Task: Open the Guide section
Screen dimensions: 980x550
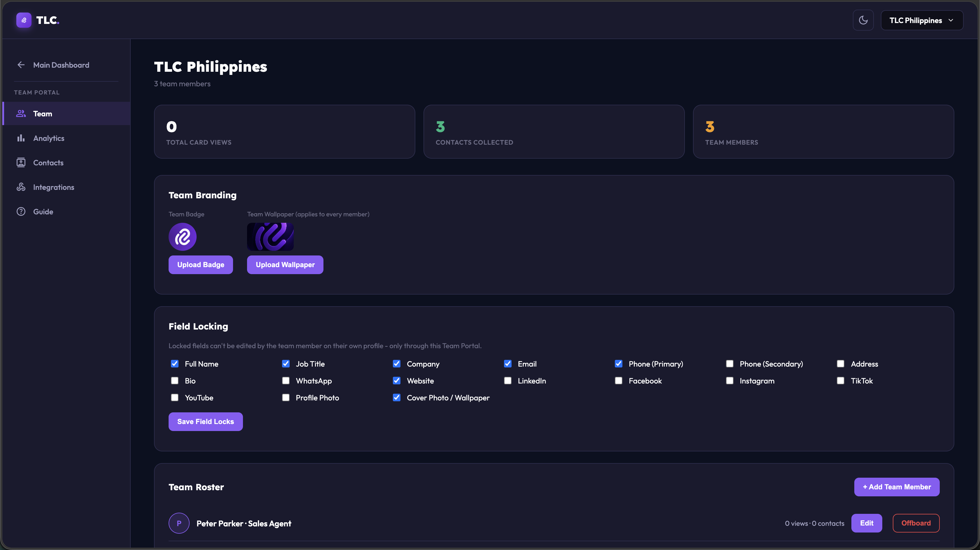Action: point(66,211)
